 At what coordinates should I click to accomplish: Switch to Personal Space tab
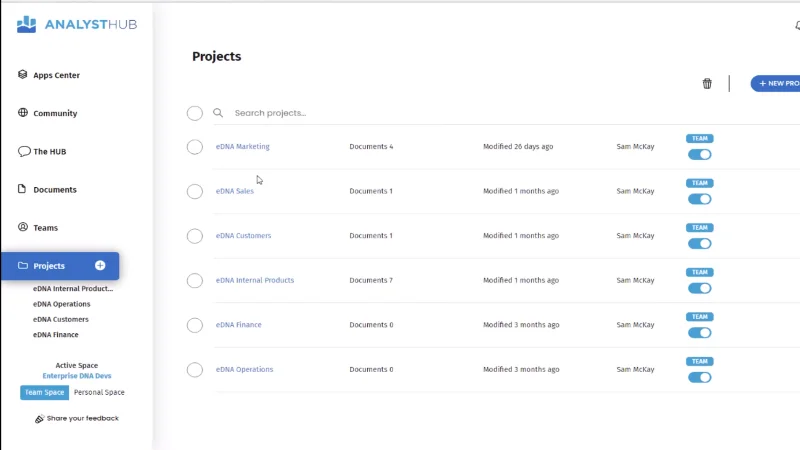[99, 392]
